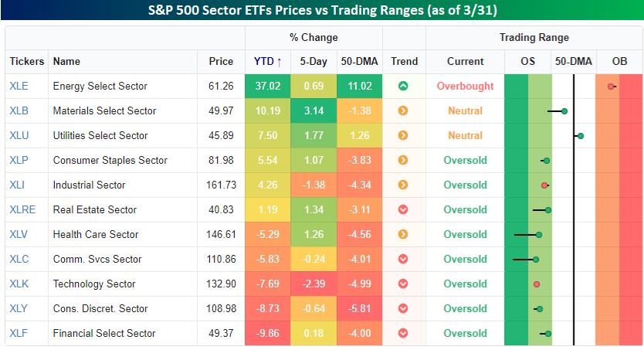Click the XLI sideways trend icon
This screenshot has width=644, height=350.
pyautogui.click(x=403, y=185)
